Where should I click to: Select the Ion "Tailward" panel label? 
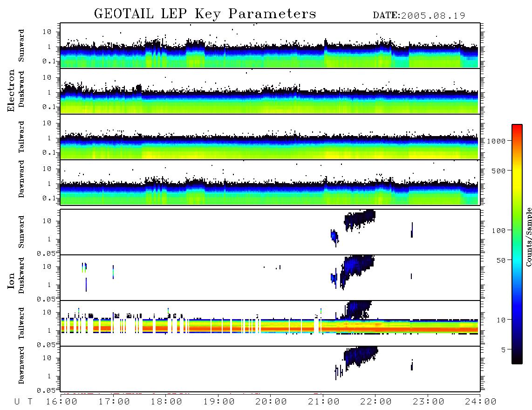pyautogui.click(x=21, y=323)
